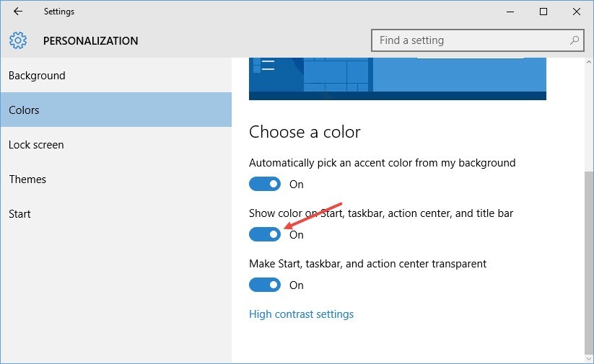Click the scrollbar down arrow
The height and width of the screenshot is (364, 594).
coord(589,358)
